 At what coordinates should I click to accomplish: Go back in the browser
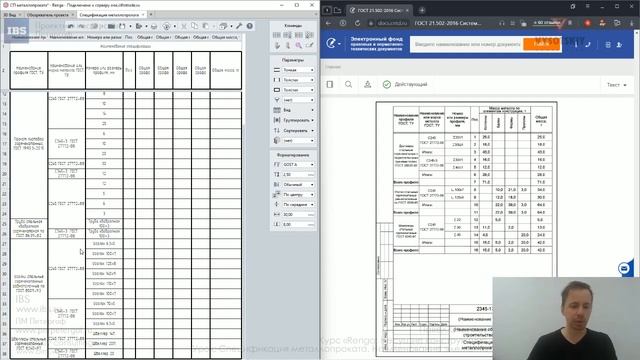pyautogui.click(x=329, y=23)
